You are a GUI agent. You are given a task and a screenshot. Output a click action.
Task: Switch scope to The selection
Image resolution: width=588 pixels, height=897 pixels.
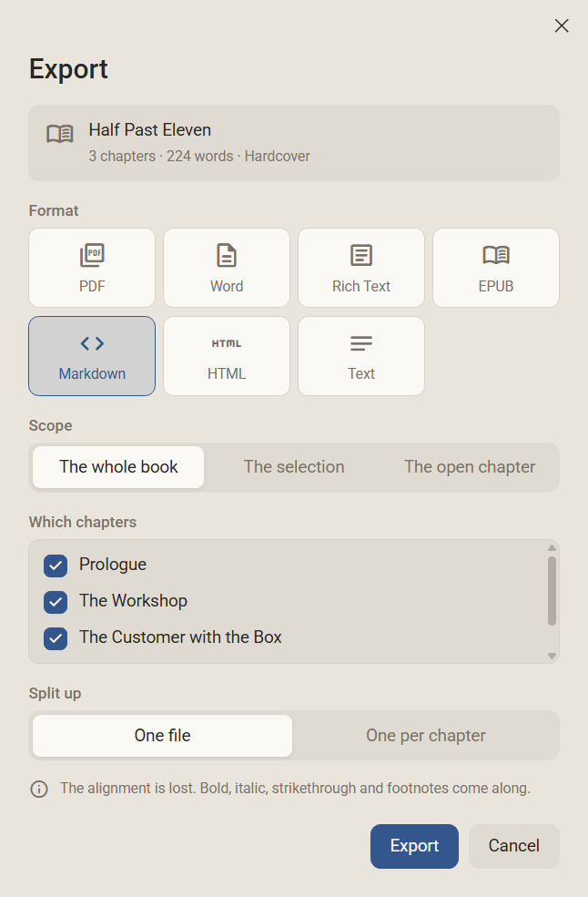(294, 467)
